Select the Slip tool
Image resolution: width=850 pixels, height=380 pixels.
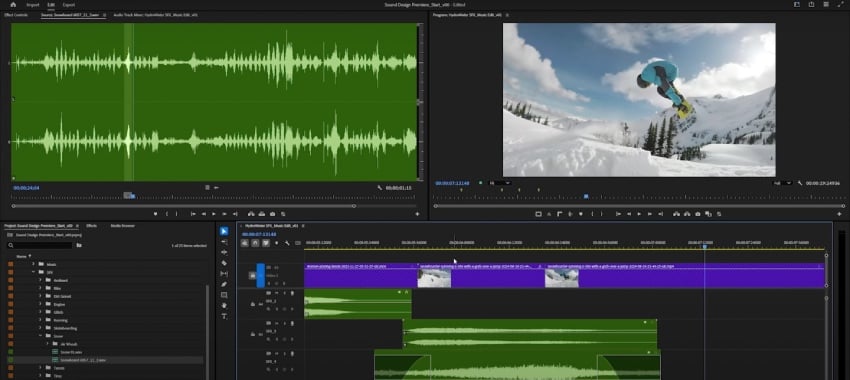point(224,273)
